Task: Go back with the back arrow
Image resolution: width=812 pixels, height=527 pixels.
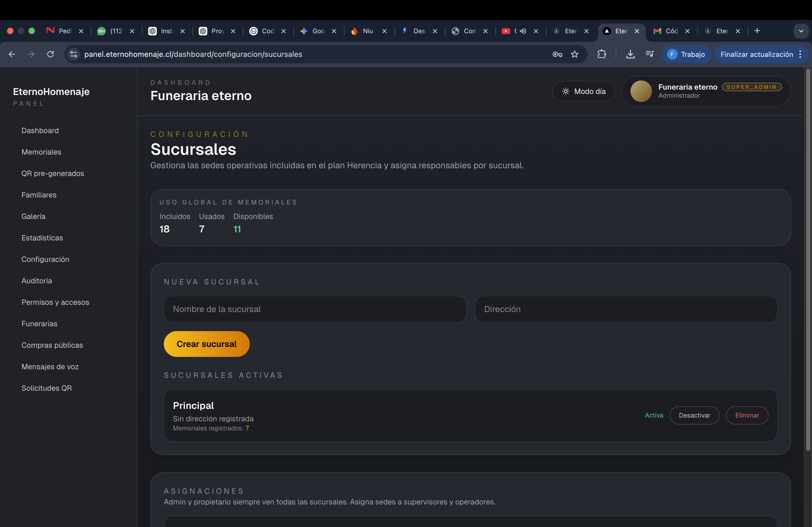Action: 12,54
